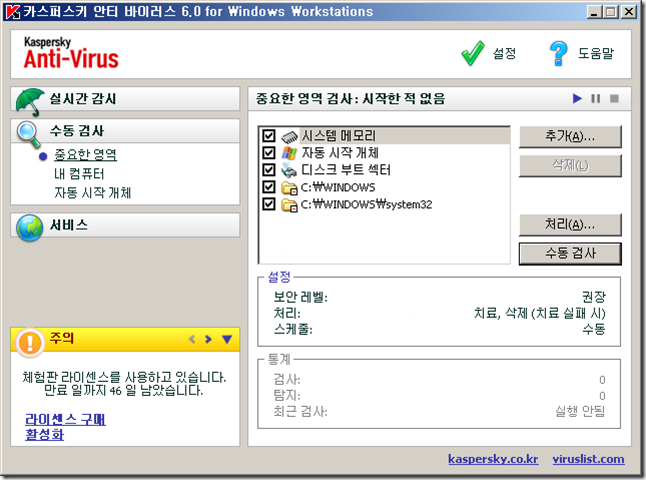Click the disabled 삭제(L) button
The height and width of the screenshot is (480, 646).
coord(570,166)
